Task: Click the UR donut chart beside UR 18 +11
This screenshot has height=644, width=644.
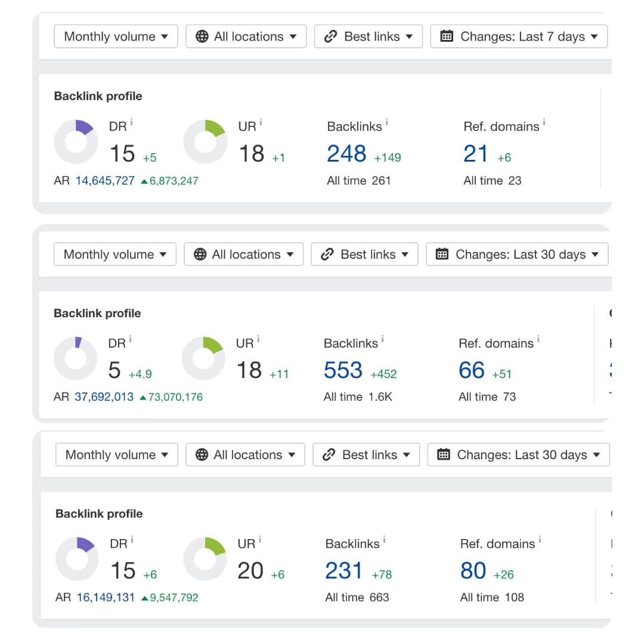Action: tap(203, 358)
